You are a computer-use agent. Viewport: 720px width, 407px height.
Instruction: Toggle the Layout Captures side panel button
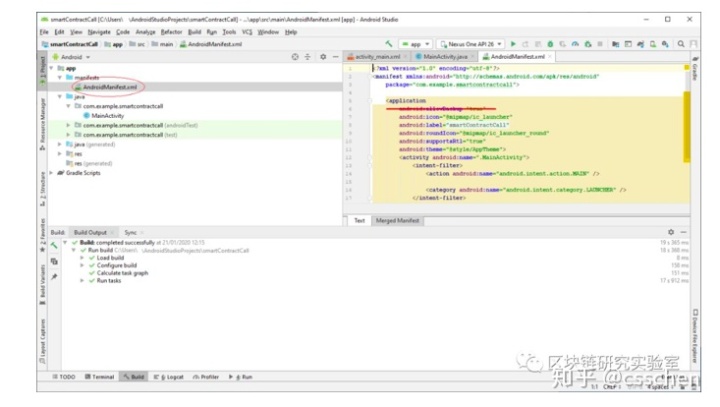(x=42, y=341)
